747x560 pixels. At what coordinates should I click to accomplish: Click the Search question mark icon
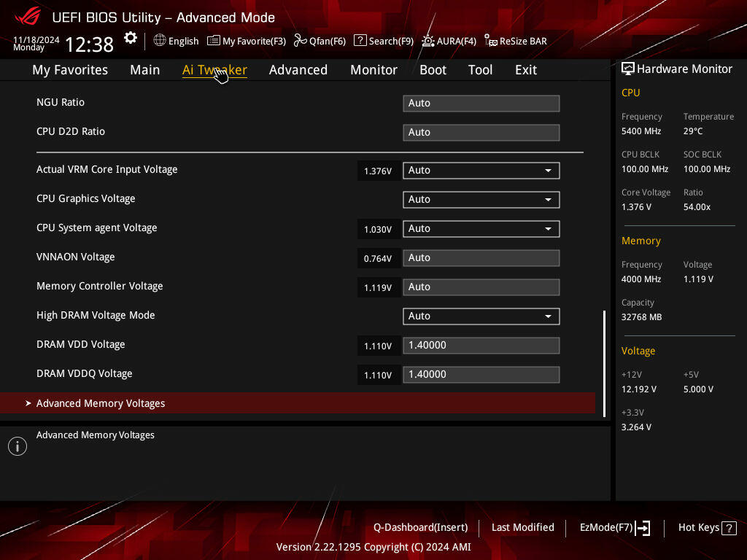pyautogui.click(x=360, y=41)
